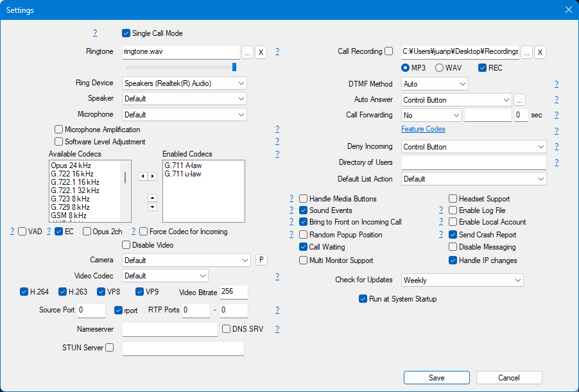This screenshot has width=579, height=392.
Task: Click the Directory of Users field
Action: click(x=474, y=162)
